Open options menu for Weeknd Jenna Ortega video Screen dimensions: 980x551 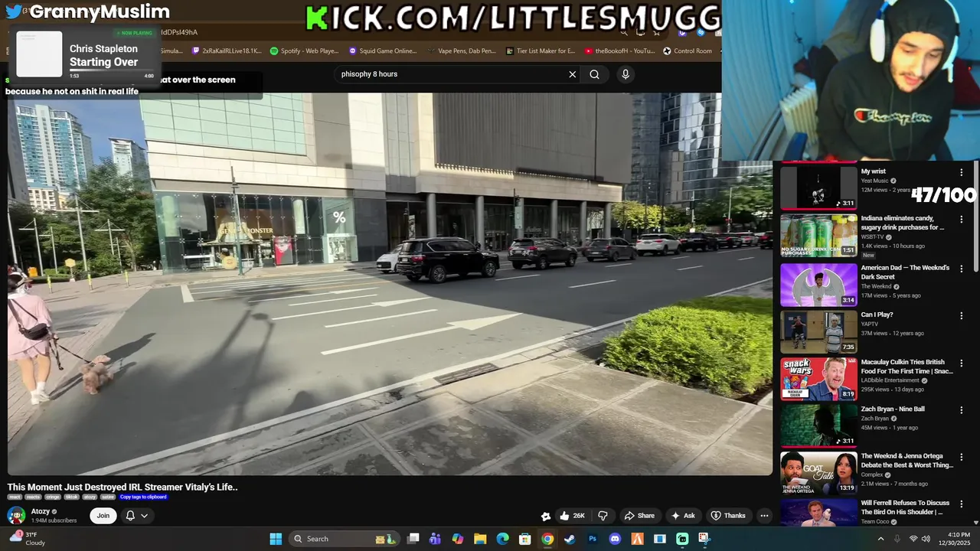[962, 458]
